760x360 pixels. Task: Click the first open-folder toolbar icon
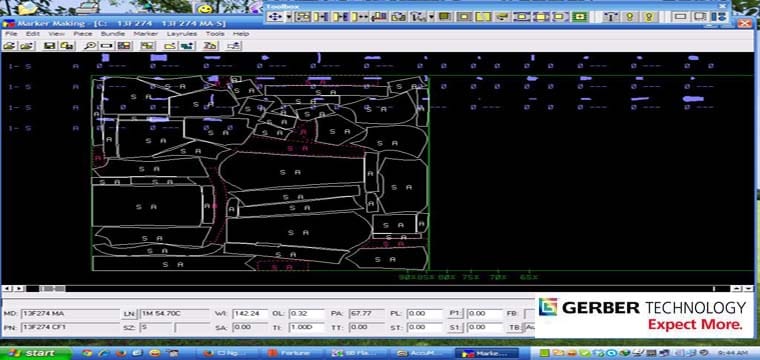(x=10, y=46)
